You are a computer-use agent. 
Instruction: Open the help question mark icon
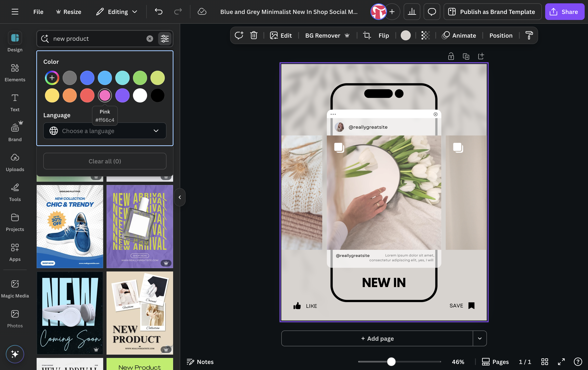click(x=578, y=362)
